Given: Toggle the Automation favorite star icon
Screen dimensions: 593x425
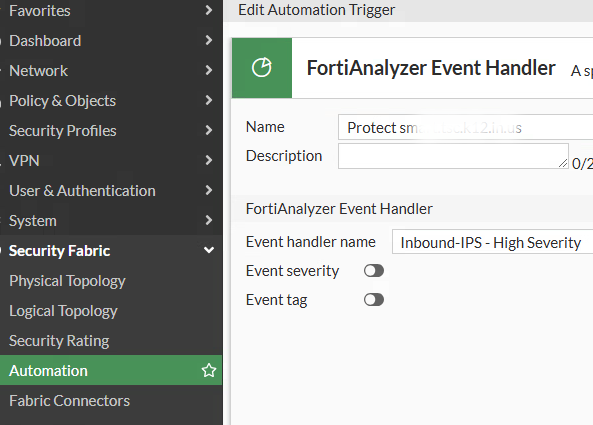Looking at the screenshot, I should (x=209, y=371).
